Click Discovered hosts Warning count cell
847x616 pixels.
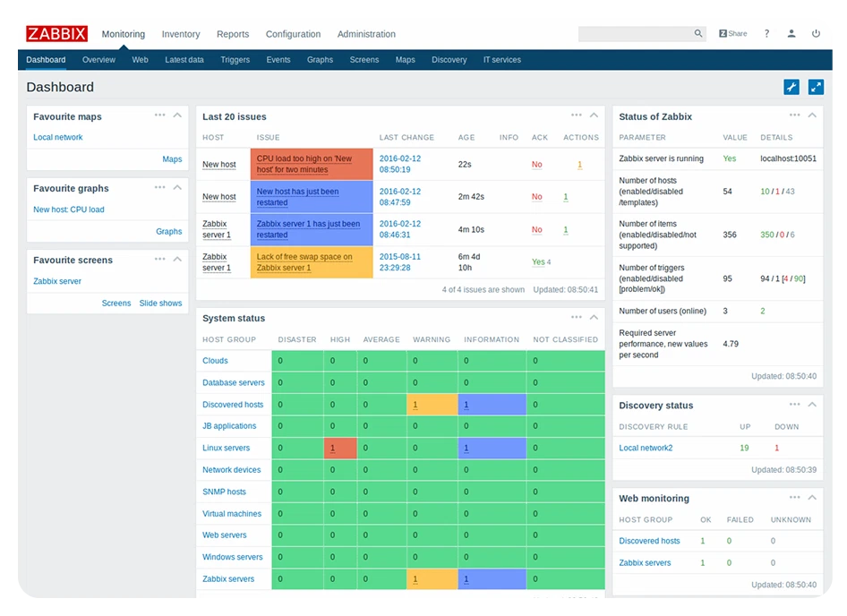point(432,405)
